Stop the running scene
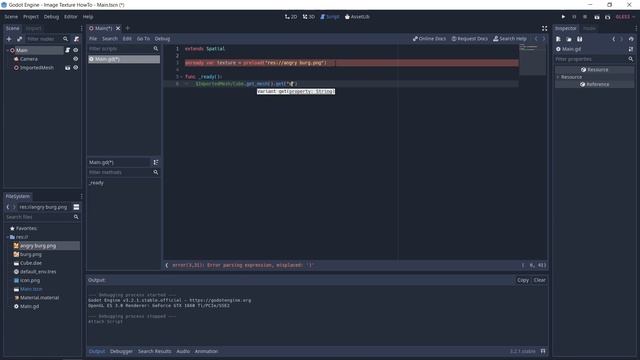This screenshot has height=360, width=640. [585, 17]
